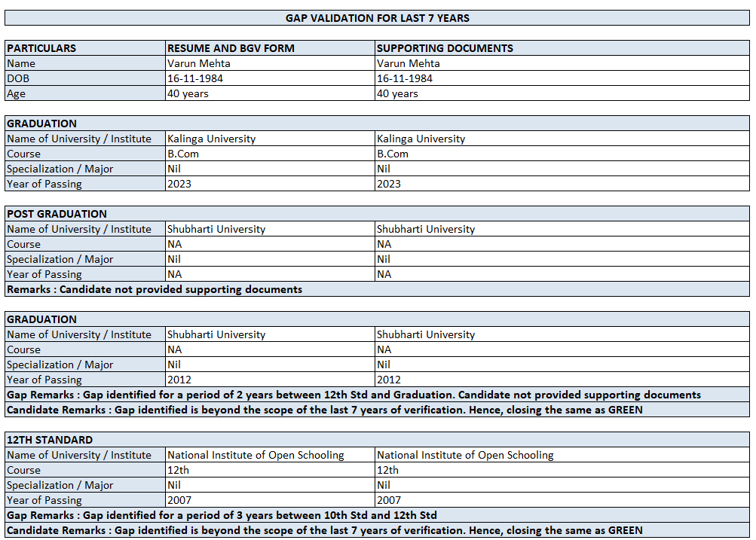Select the Year of Passing 2012 cell in resume column
This screenshot has width=756, height=540.
click(270, 380)
